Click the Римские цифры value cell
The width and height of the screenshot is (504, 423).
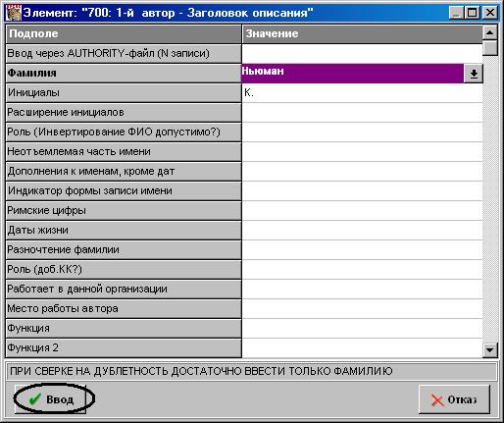pos(362,211)
